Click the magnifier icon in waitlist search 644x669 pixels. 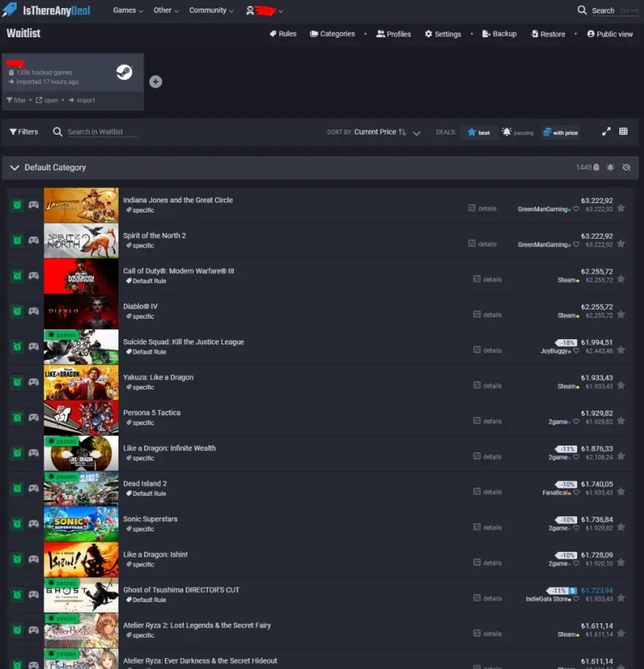tap(57, 132)
